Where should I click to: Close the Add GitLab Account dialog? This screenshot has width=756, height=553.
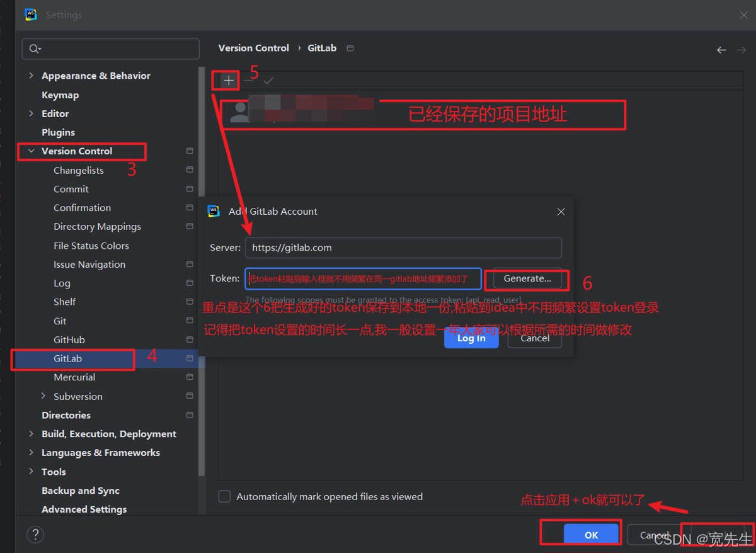point(561,212)
